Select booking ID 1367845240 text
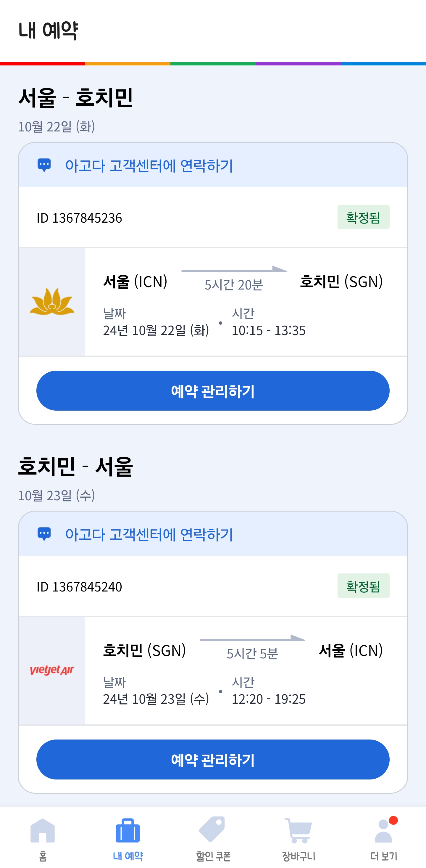Screen dimensions: 426x868 [80, 587]
